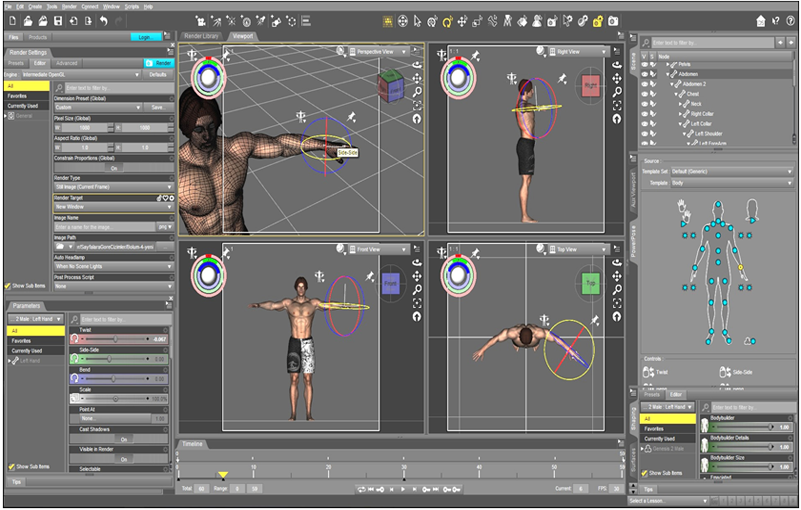Image resolution: width=801 pixels, height=510 pixels.
Task: Click the cyan Render button
Action: point(163,62)
